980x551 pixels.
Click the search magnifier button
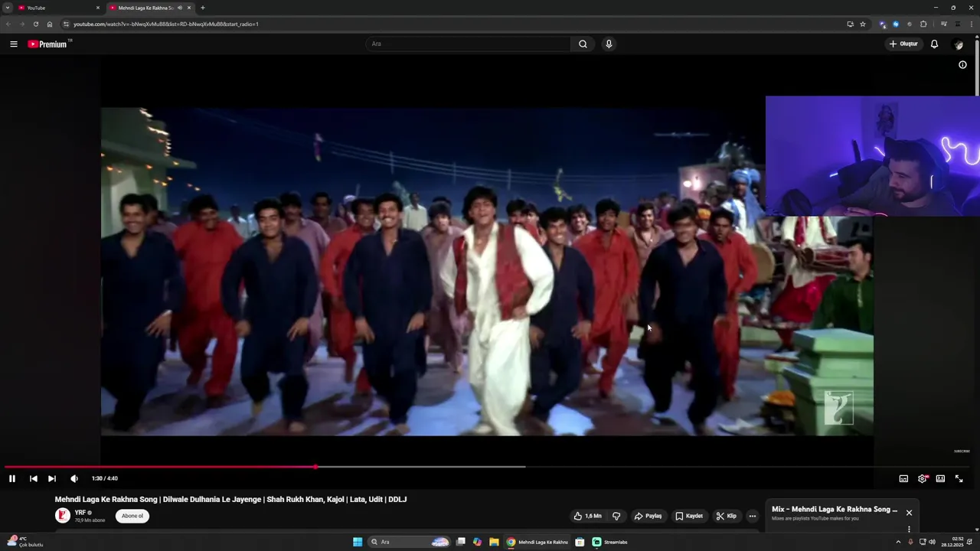(583, 44)
